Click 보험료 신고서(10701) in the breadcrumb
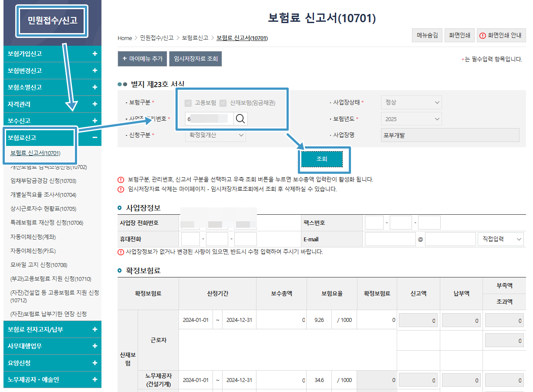Image resolution: width=533 pixels, height=392 pixels. [x=242, y=38]
